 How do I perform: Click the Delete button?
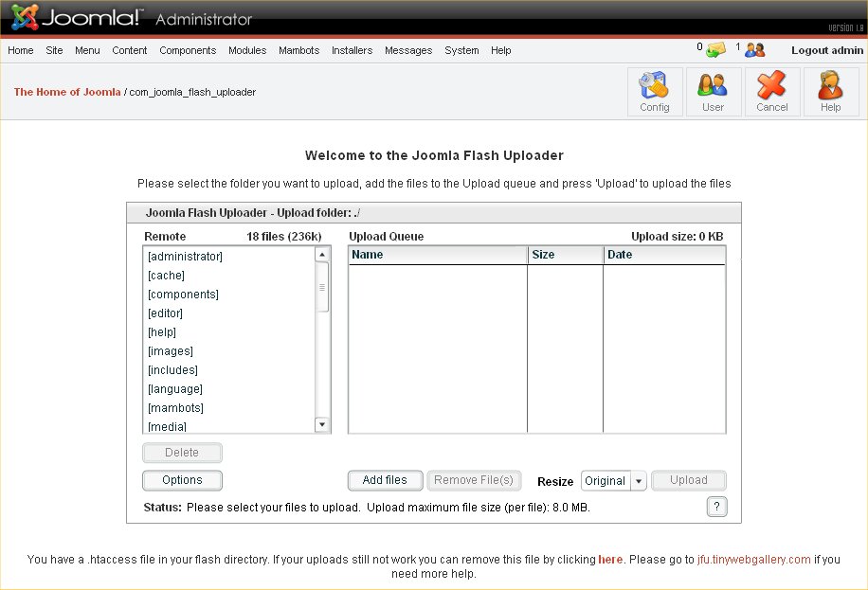[x=182, y=452]
